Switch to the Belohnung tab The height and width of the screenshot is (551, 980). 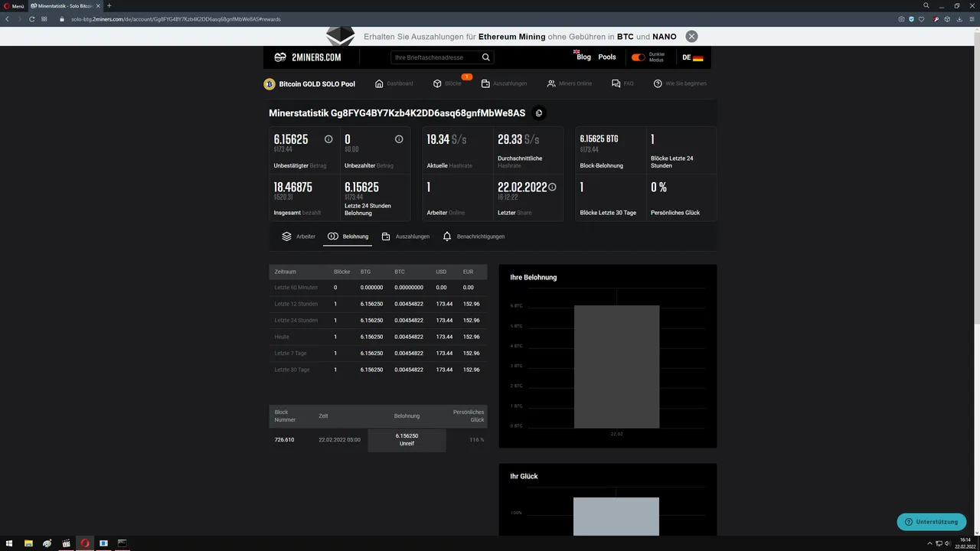coord(348,236)
